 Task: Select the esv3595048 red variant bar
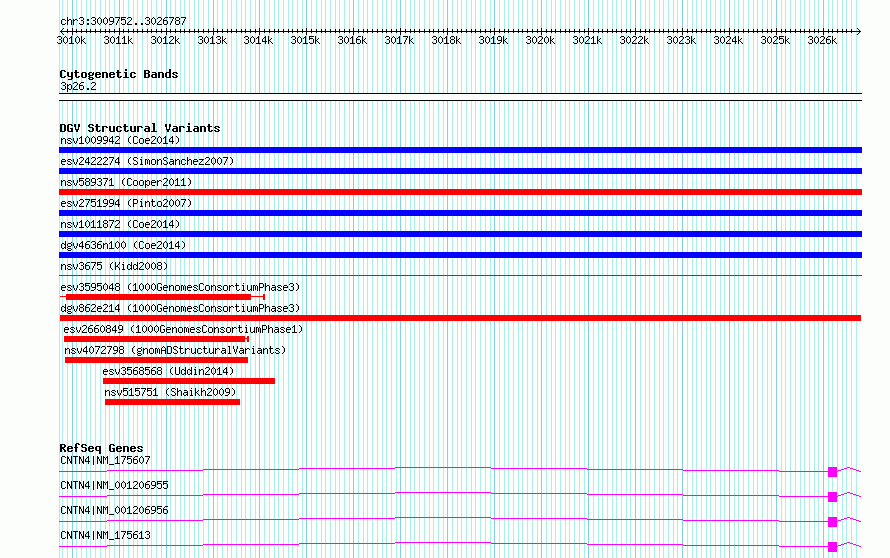pos(162,297)
